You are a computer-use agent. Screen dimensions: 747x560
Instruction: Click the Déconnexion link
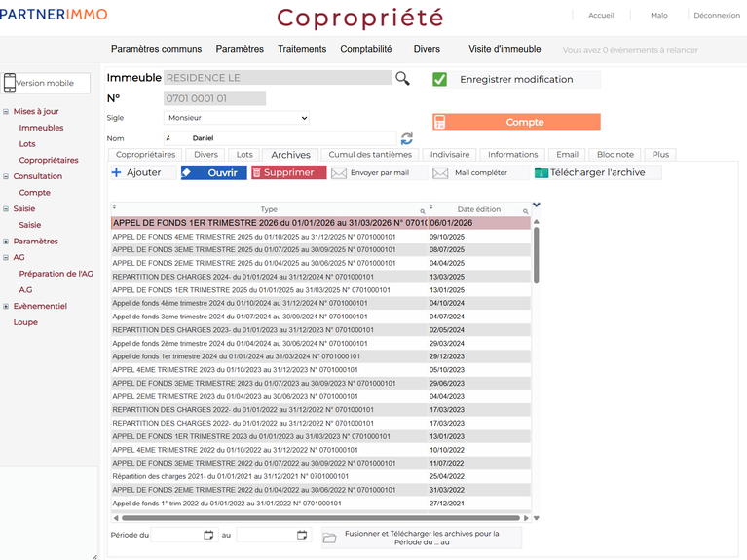click(717, 16)
